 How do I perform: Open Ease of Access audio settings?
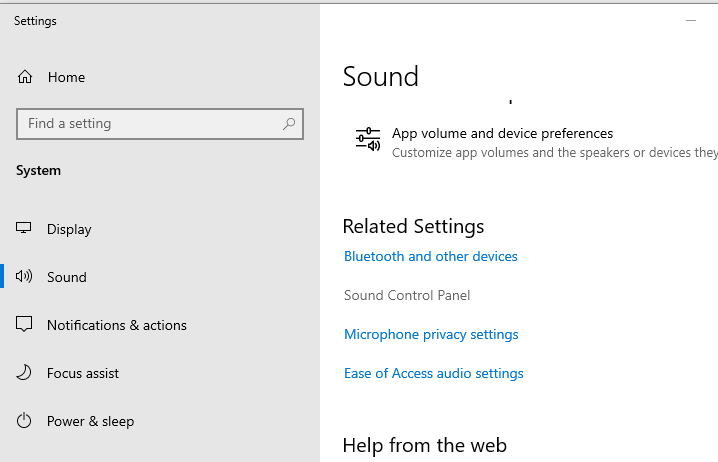pyautogui.click(x=434, y=373)
